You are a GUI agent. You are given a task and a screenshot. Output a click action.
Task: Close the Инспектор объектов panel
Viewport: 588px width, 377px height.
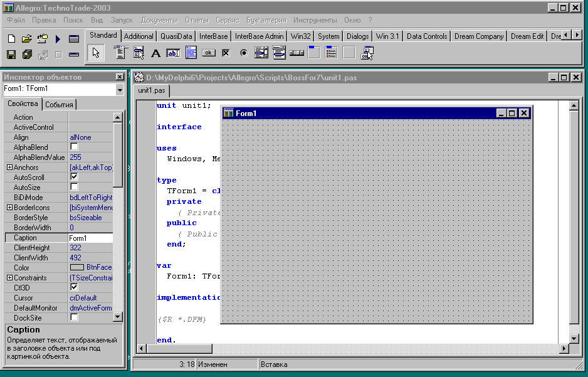[x=120, y=77]
